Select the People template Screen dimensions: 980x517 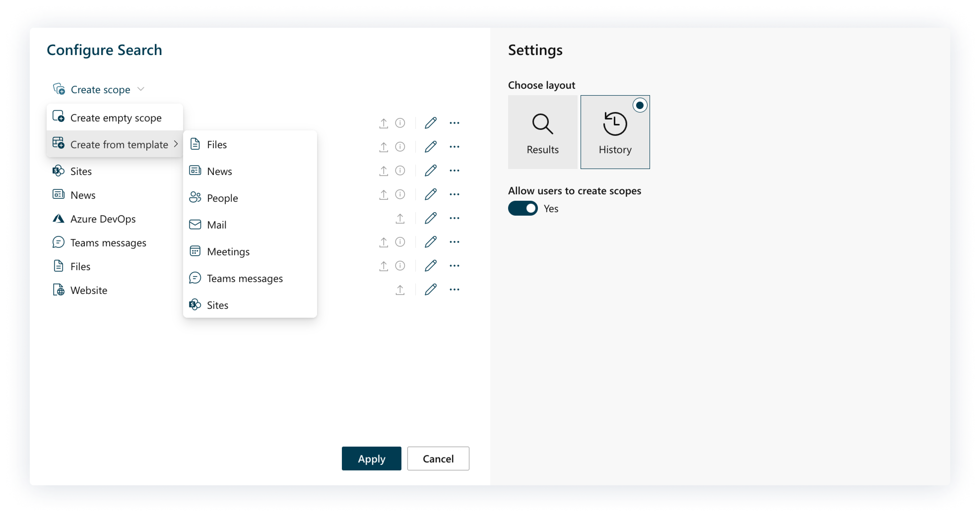[222, 198]
